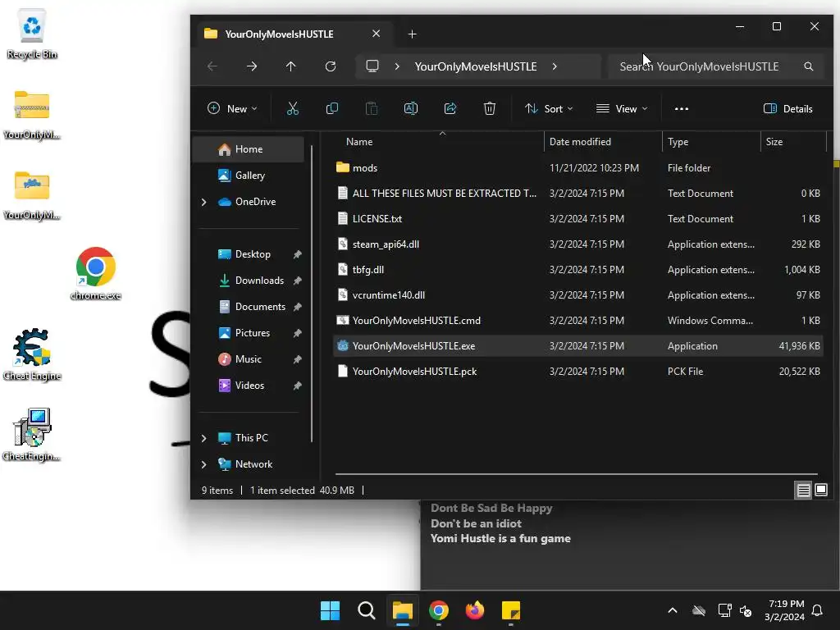Select the mods folder

tap(578, 168)
